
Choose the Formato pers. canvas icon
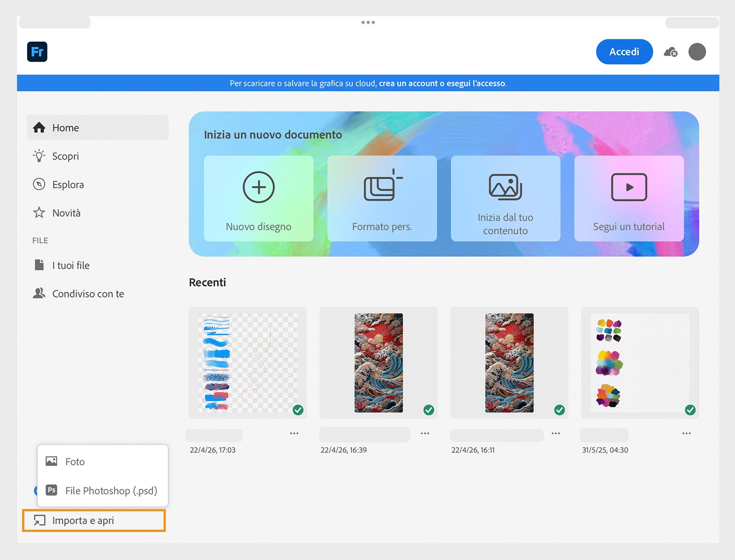(383, 185)
